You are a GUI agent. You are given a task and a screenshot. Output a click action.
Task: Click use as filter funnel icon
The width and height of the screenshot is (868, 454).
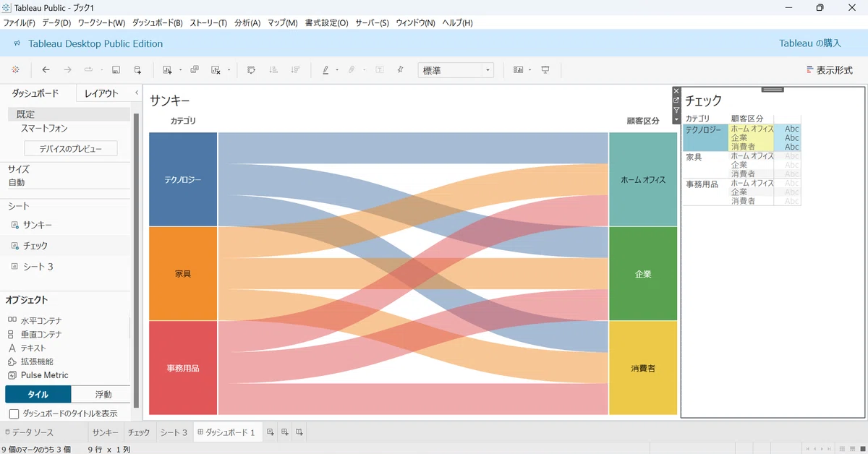click(x=676, y=110)
